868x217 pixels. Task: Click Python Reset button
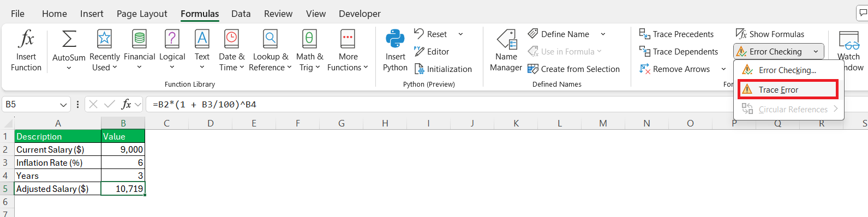tap(431, 34)
